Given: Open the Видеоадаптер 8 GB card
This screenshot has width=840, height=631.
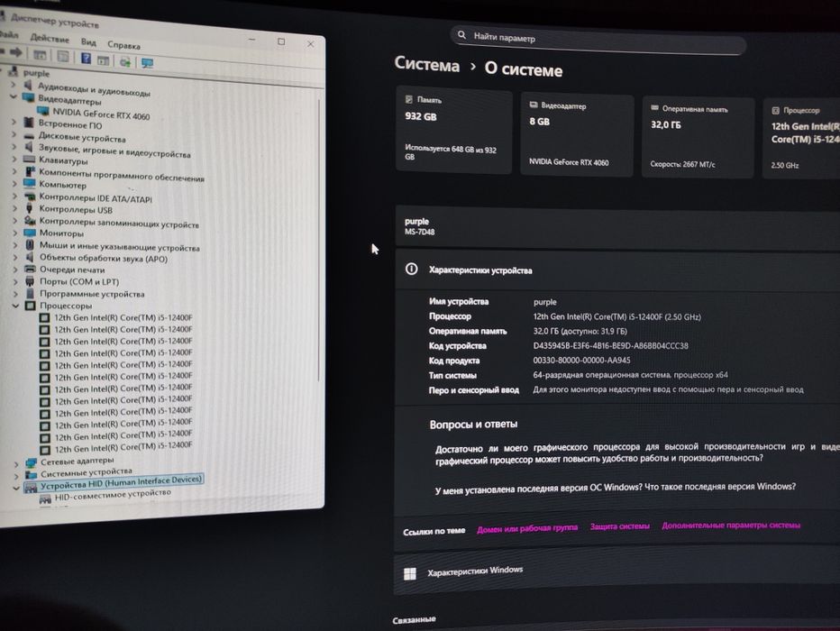Looking at the screenshot, I should click(x=577, y=135).
